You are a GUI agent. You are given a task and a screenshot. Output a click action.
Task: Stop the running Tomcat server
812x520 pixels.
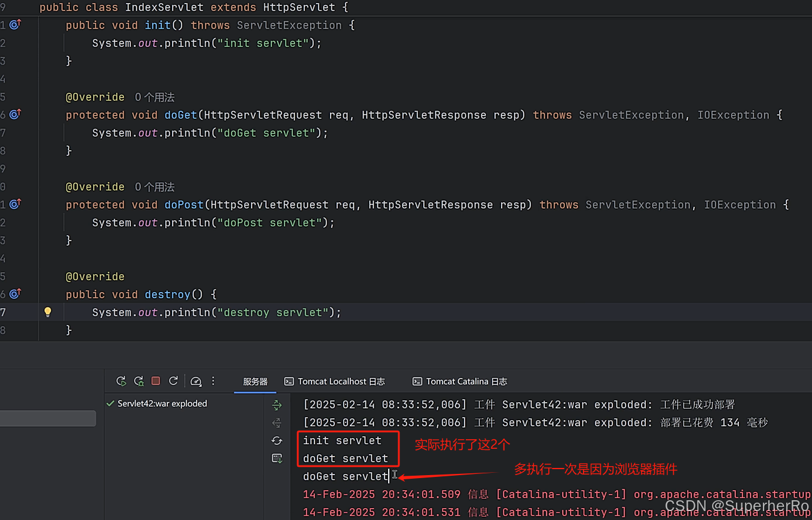[156, 381]
